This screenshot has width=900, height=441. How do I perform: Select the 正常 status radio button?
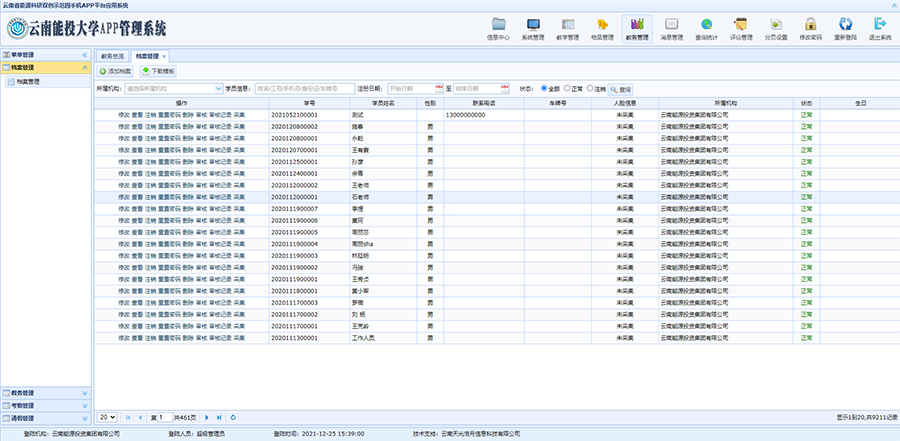point(569,88)
